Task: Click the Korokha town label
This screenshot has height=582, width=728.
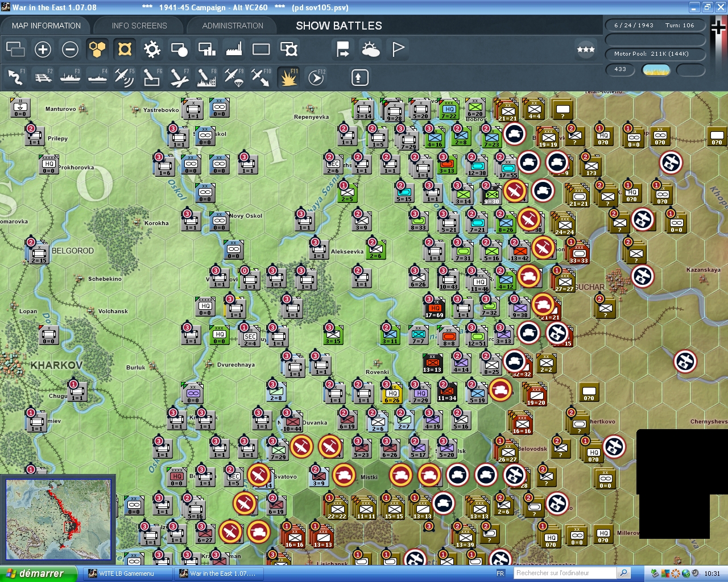Action: 156,223
